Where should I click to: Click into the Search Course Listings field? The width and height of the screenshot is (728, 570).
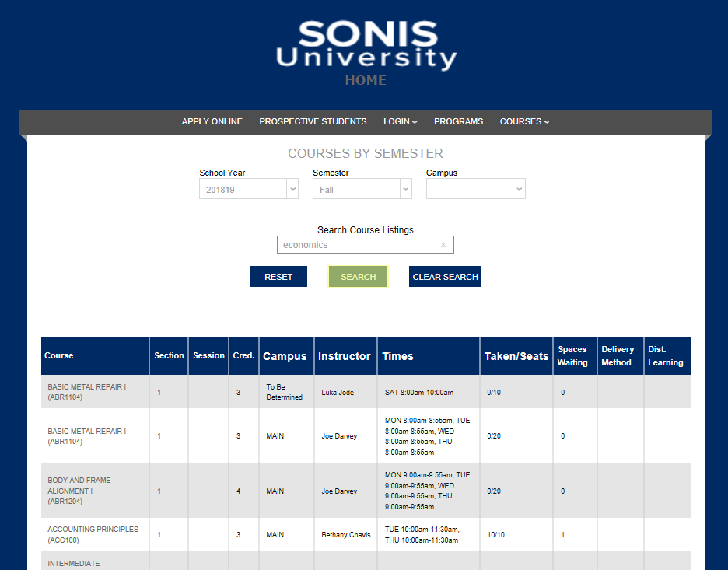point(358,245)
